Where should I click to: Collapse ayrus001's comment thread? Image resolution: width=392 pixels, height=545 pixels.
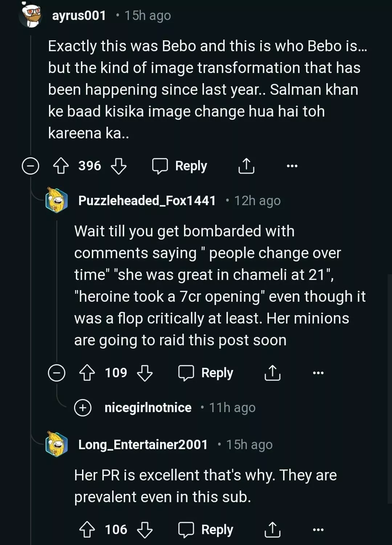(30, 166)
